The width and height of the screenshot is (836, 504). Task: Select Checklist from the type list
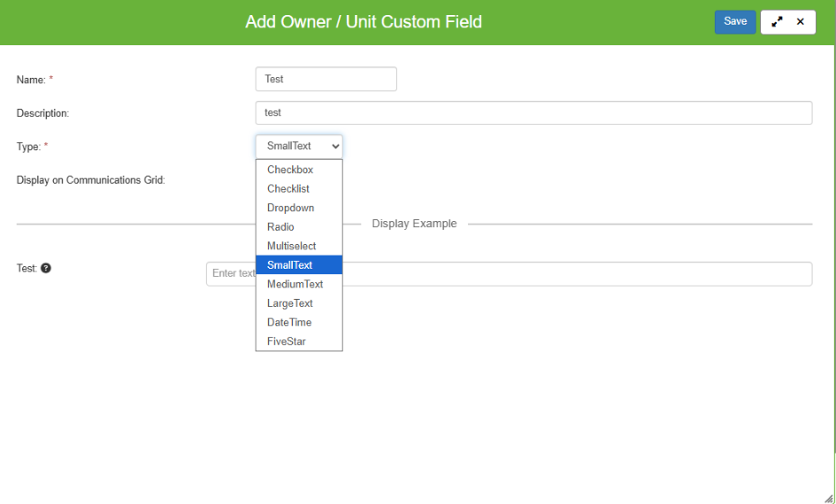coord(299,188)
